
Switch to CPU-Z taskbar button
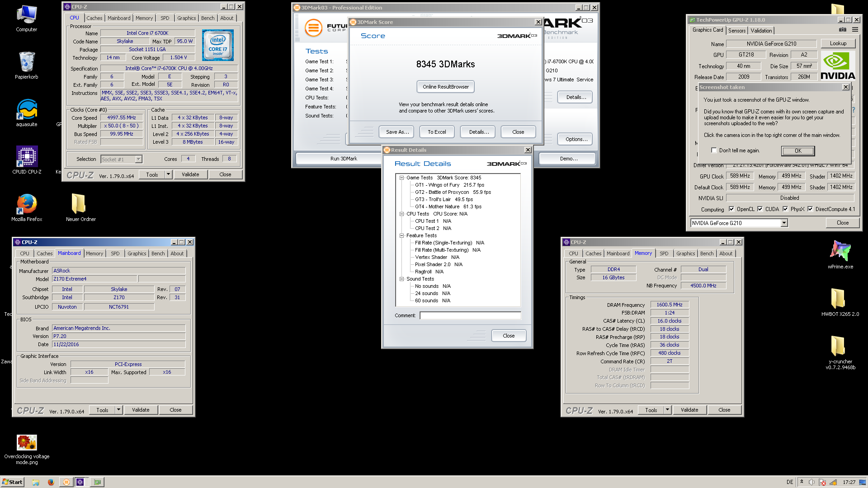81,482
